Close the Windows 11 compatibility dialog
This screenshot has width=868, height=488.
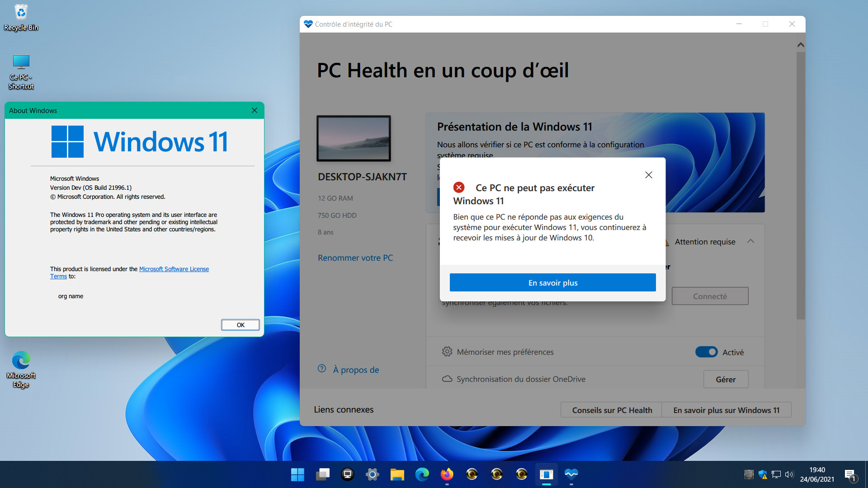click(648, 175)
